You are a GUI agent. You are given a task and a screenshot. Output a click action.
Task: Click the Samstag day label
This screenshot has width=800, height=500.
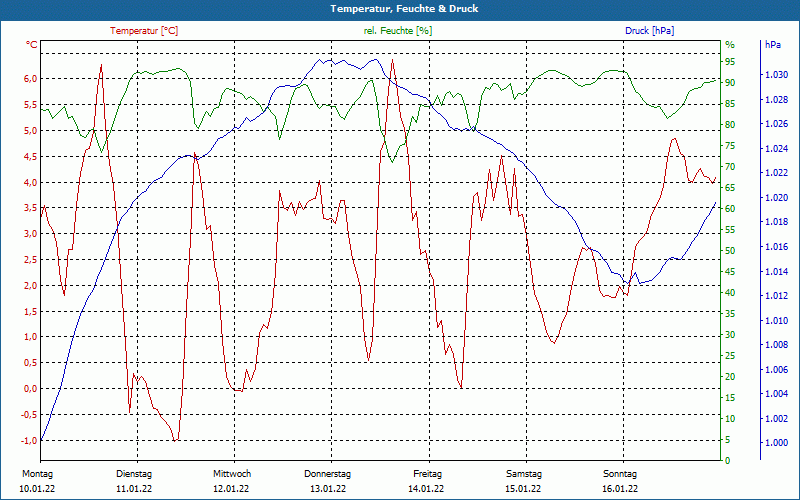tap(523, 474)
